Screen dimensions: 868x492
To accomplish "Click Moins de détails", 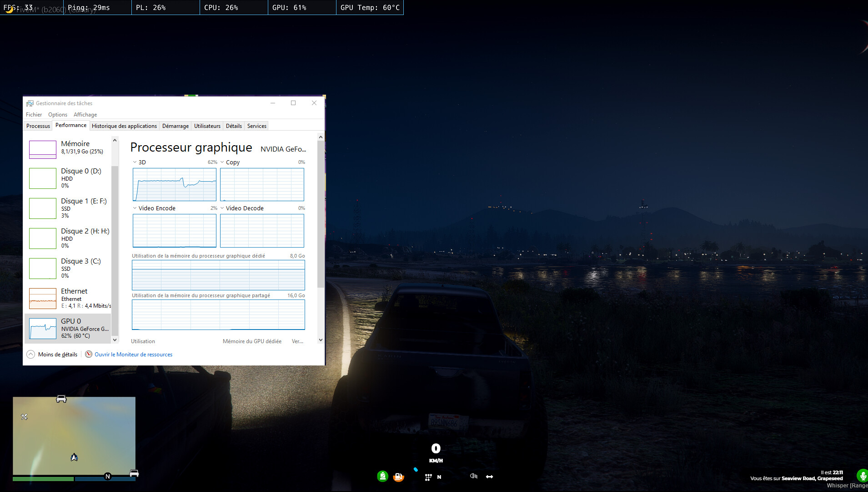I will (58, 354).
